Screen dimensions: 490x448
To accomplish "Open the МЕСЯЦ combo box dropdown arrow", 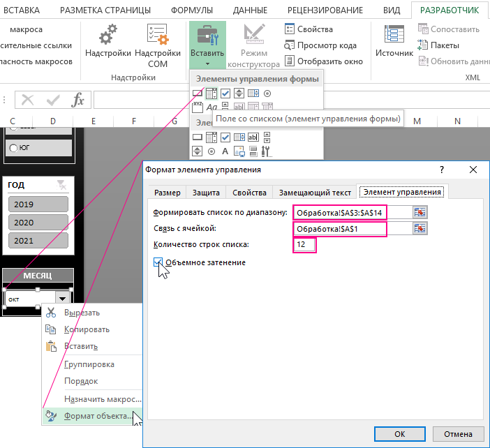I will (63, 299).
